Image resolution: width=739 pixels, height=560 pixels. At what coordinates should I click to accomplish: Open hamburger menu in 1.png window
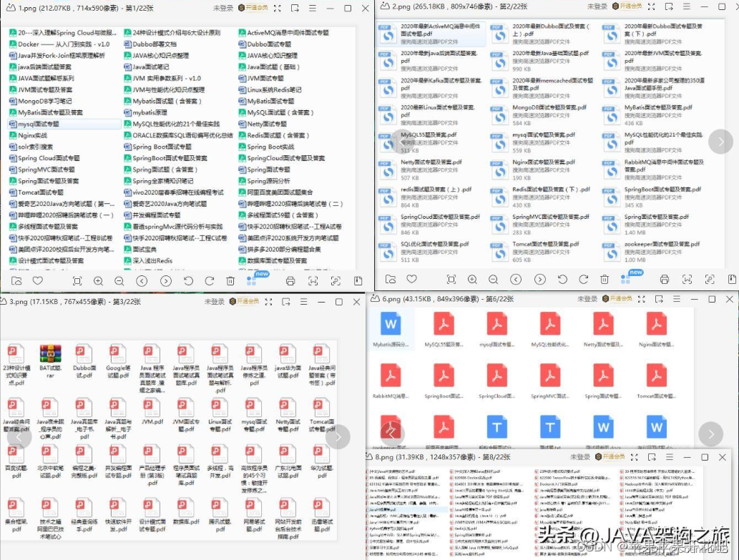click(x=313, y=8)
